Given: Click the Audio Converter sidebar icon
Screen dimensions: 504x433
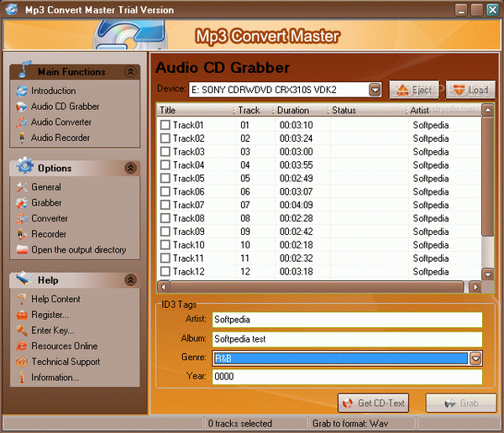Looking at the screenshot, I should coord(22,123).
